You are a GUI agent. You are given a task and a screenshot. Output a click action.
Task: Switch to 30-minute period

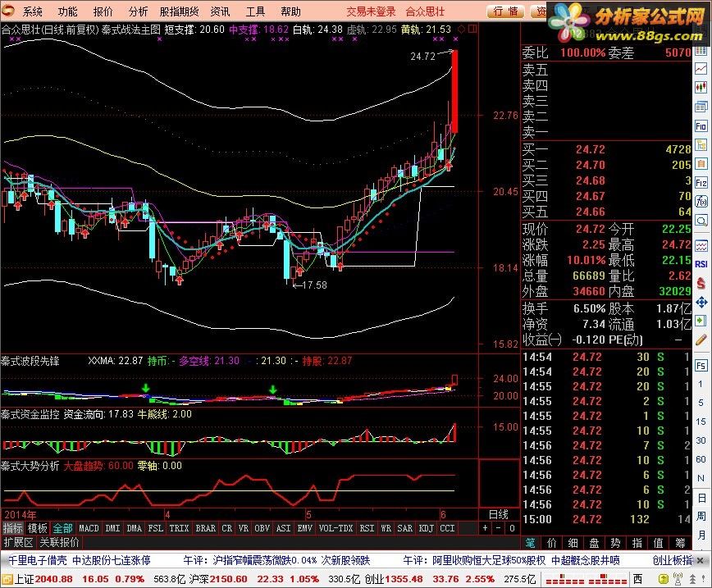pos(701,440)
